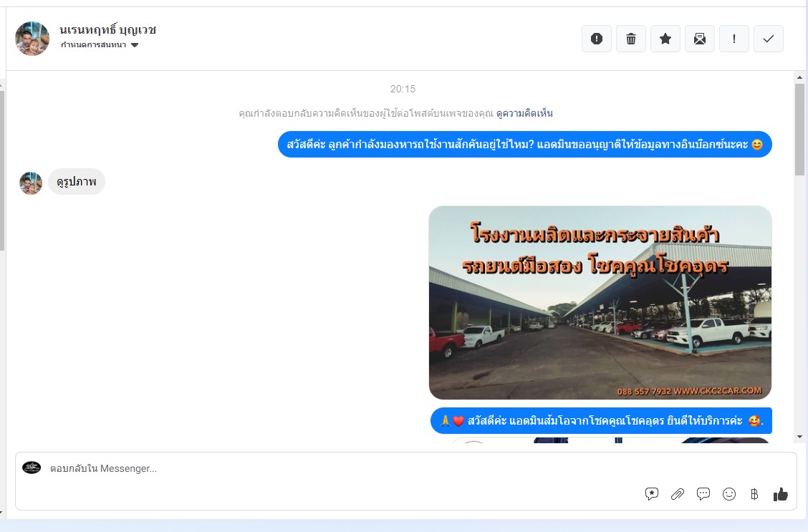The width and height of the screenshot is (808, 532).
Task: Flag conversation with exclamation mark button
Action: click(734, 39)
